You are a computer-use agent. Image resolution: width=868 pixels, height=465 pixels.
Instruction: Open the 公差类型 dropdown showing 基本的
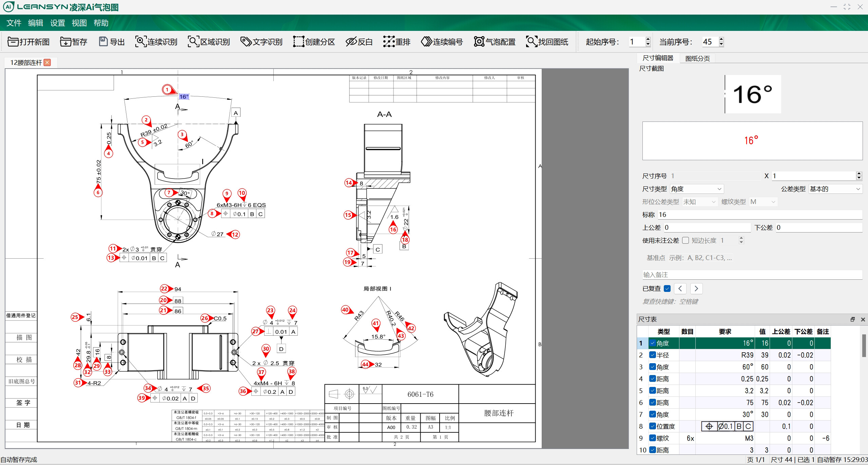835,189
